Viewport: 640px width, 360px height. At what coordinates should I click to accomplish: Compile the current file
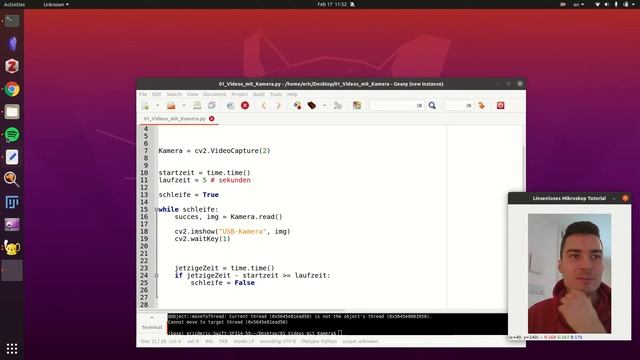[x=298, y=106]
